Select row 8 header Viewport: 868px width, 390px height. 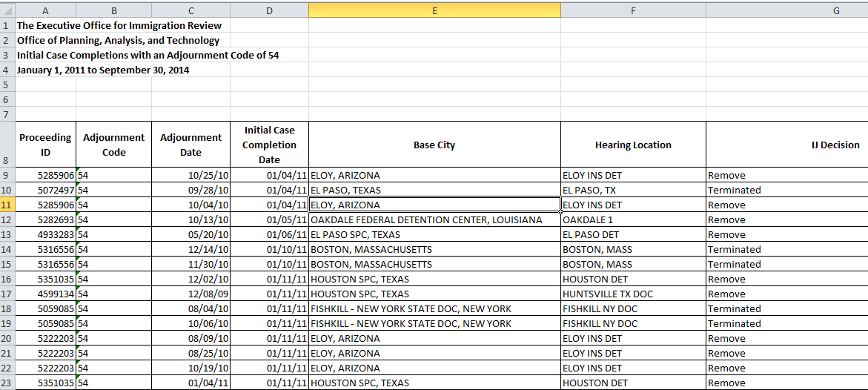pos(7,145)
